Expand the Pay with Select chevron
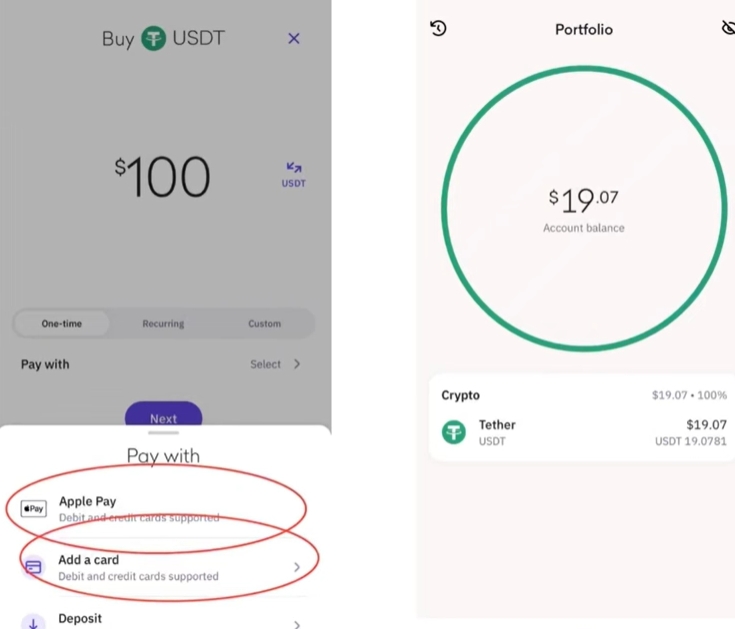 [297, 364]
